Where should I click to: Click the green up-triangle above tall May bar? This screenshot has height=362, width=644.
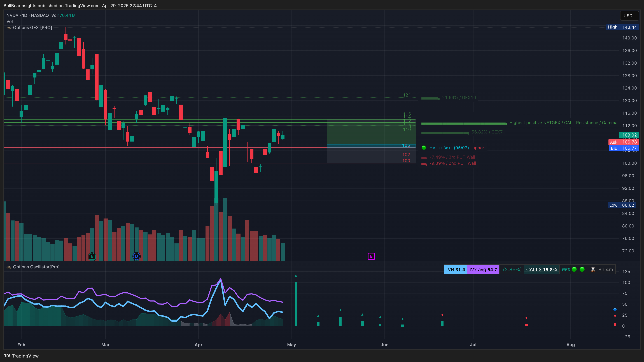tap(296, 276)
